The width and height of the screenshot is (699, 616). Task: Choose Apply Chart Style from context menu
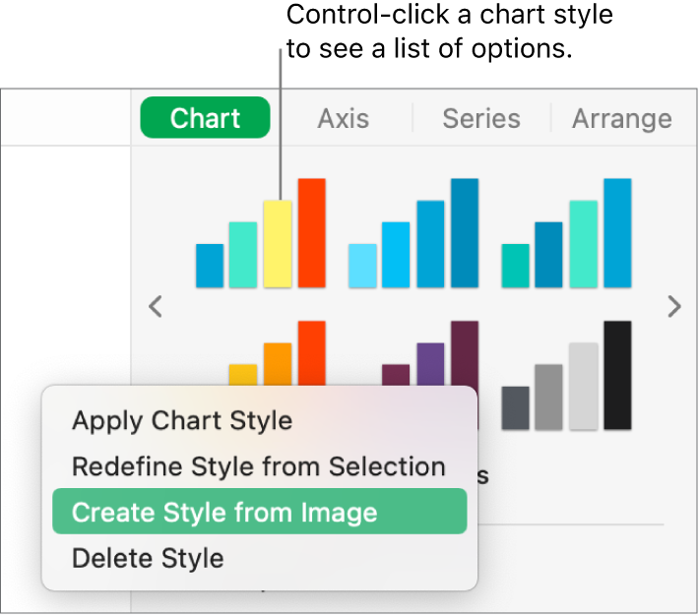pyautogui.click(x=182, y=420)
